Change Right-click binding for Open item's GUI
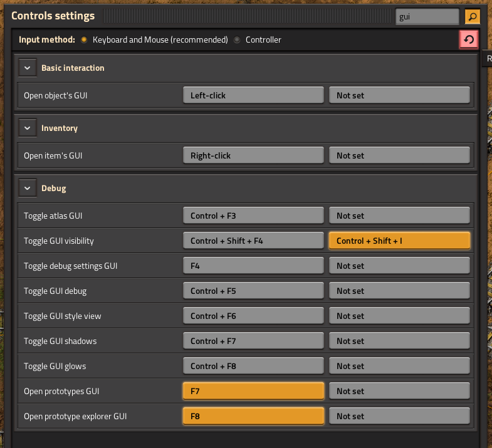Viewport: 492px width, 448px height. click(x=253, y=155)
